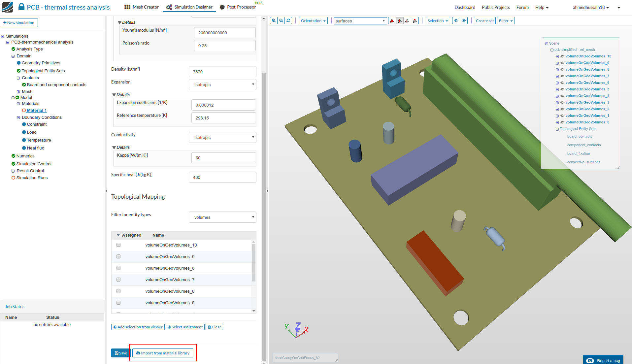Click Import from material library button
The height and width of the screenshot is (364, 632).
pyautogui.click(x=163, y=353)
